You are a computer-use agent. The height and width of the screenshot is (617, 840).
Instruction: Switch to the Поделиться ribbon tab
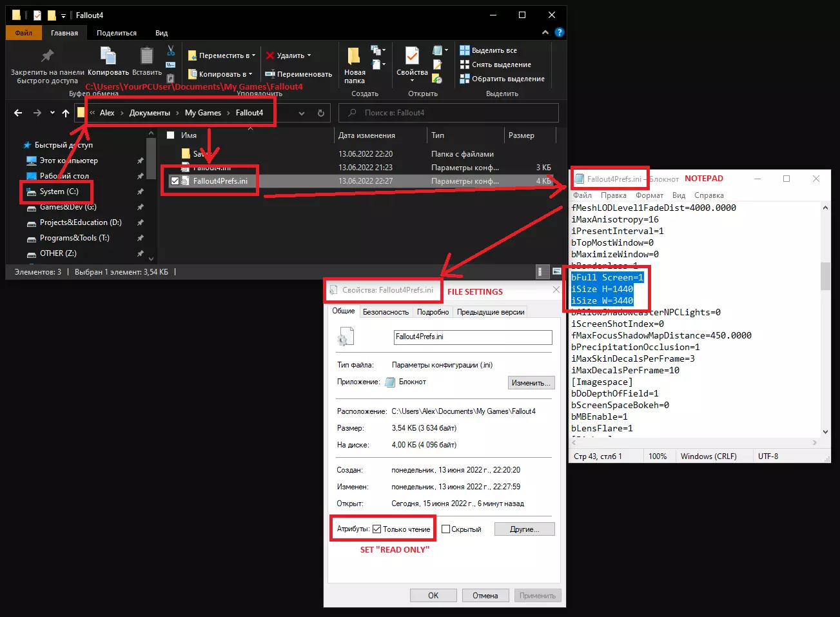coord(117,33)
